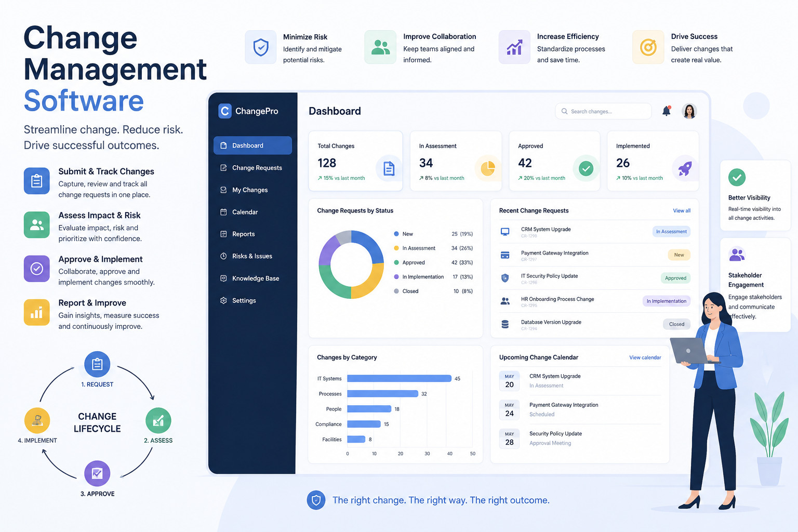Viewport: 798px width, 532px height.
Task: Click the 3. APPROVE lifecycle icon
Action: (97, 473)
